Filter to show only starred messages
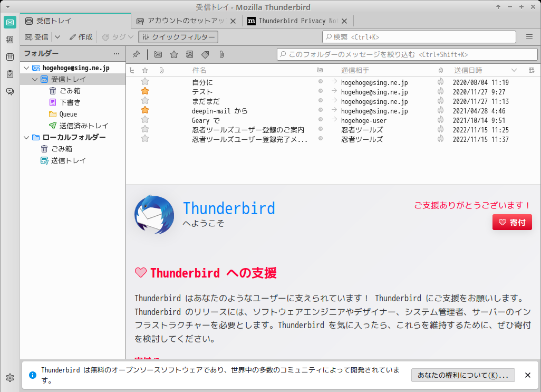Image resolution: width=541 pixels, height=392 pixels. pos(174,54)
